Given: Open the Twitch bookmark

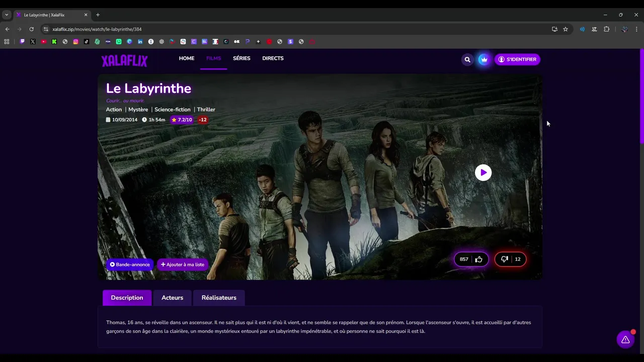Looking at the screenshot, I should [x=22, y=42].
